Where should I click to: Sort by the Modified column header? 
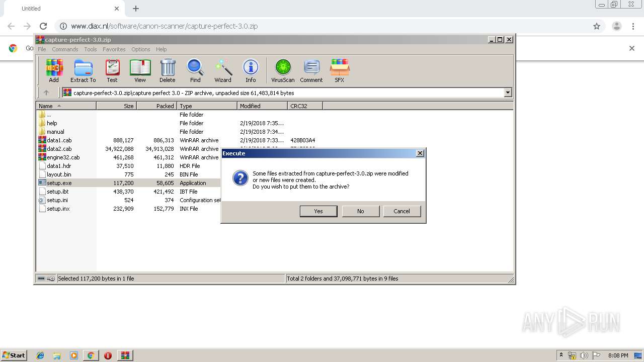(x=262, y=106)
